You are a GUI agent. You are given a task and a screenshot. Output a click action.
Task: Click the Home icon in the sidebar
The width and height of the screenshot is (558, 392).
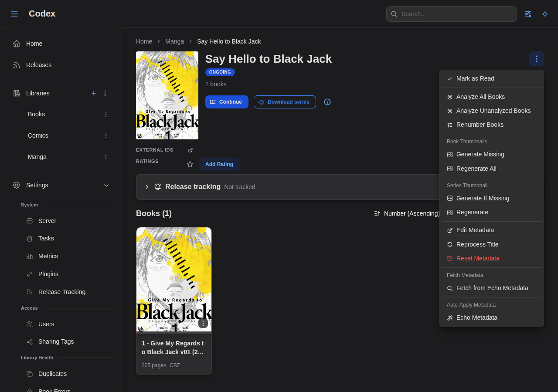(17, 44)
